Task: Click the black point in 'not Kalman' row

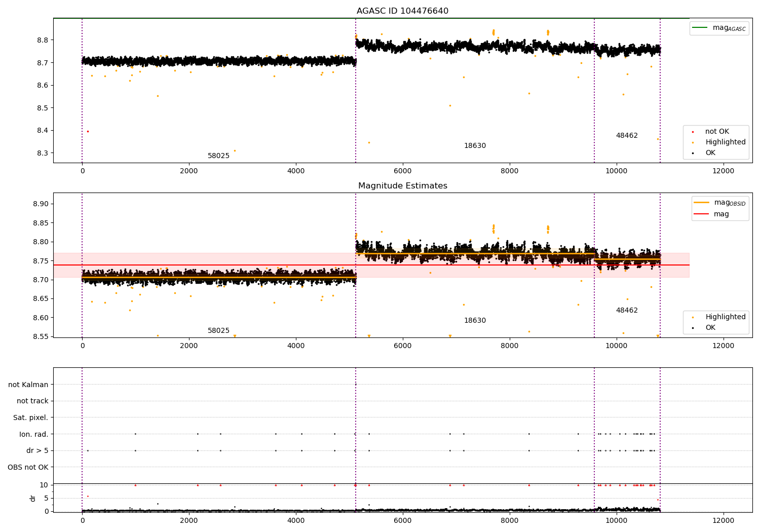Action: [x=356, y=385]
